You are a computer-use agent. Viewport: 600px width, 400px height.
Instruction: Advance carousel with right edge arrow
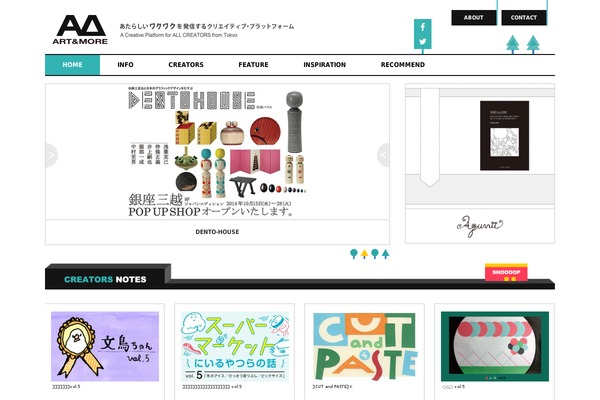pyautogui.click(x=383, y=155)
